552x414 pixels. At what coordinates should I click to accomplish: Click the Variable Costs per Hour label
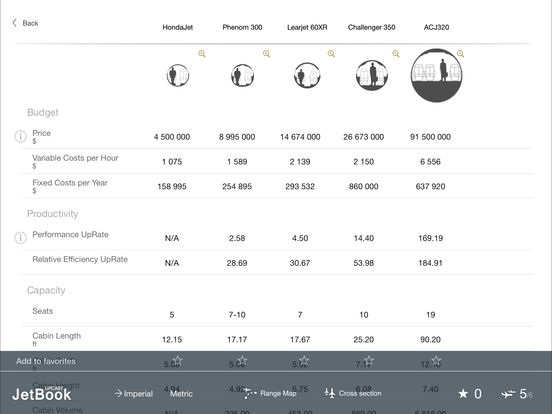[75, 158]
